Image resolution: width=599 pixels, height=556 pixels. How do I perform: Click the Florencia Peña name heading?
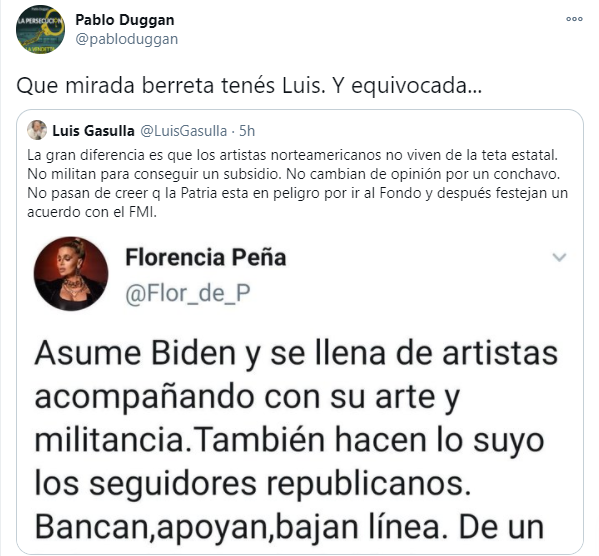click(206, 257)
